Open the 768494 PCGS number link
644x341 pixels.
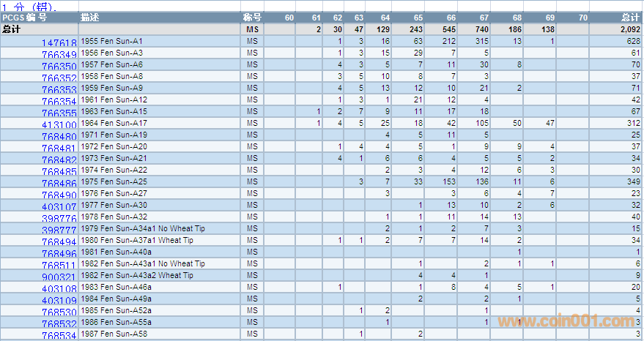pyautogui.click(x=59, y=242)
